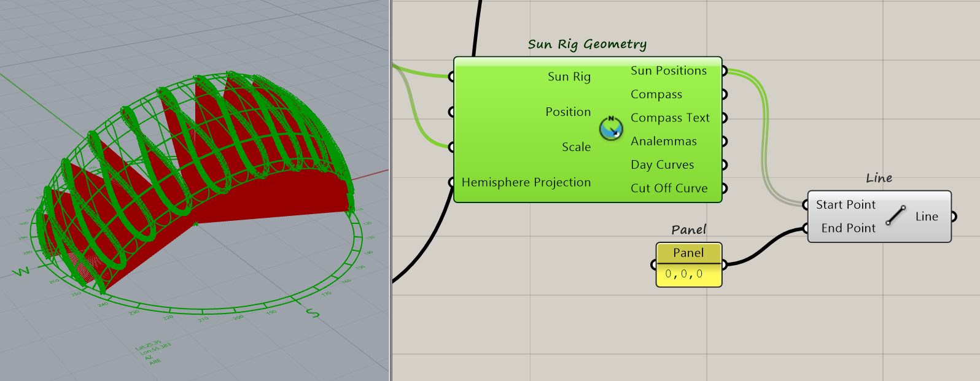Click the Sun Positions output grip
Viewport: 980px width, 381px height.
724,71
